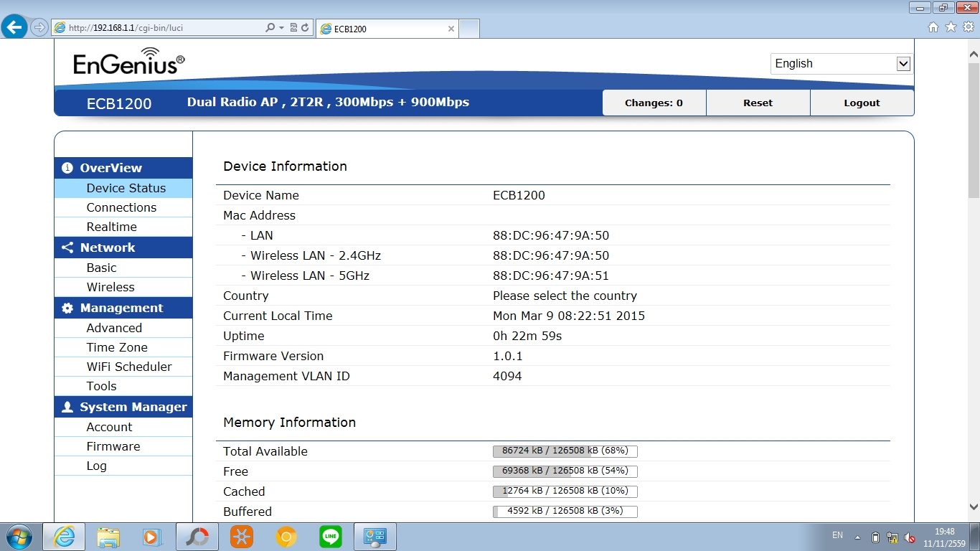Open the browser Tools gear icon
This screenshot has height=551, width=980.
(968, 27)
